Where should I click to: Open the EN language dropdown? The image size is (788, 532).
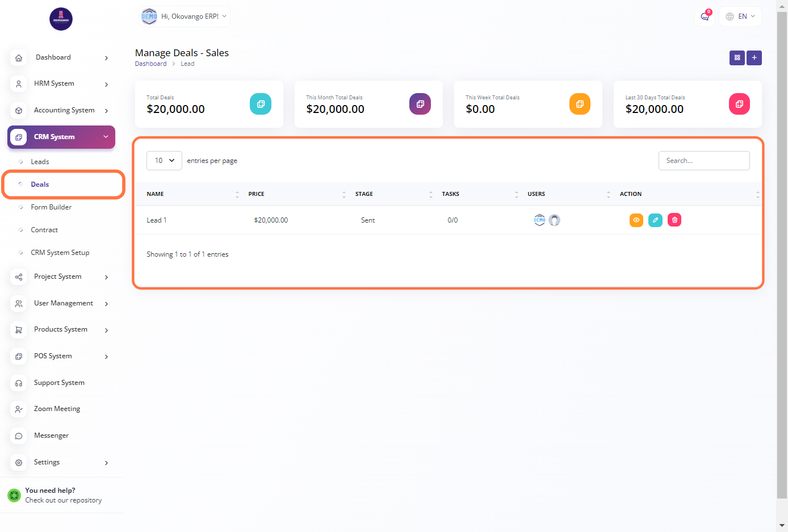740,16
